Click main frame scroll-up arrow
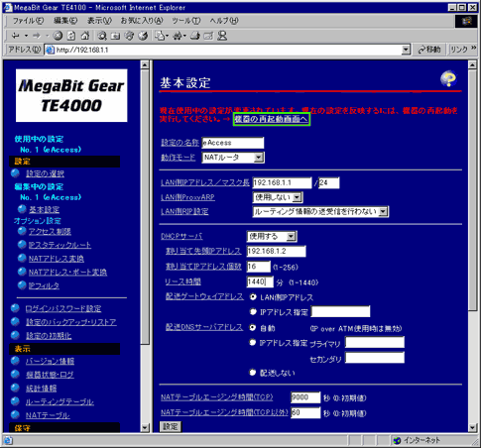481x448 pixels. pyautogui.click(x=472, y=64)
